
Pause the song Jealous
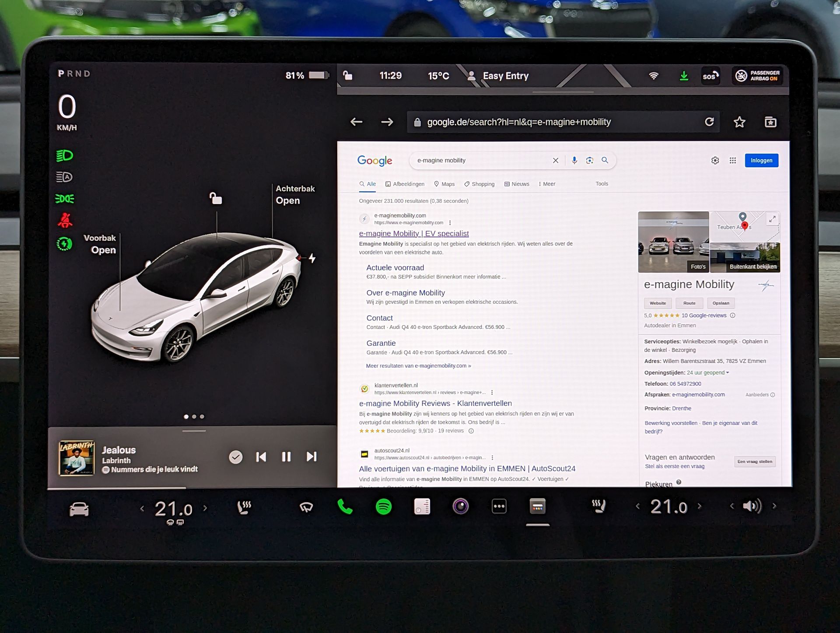click(x=286, y=457)
